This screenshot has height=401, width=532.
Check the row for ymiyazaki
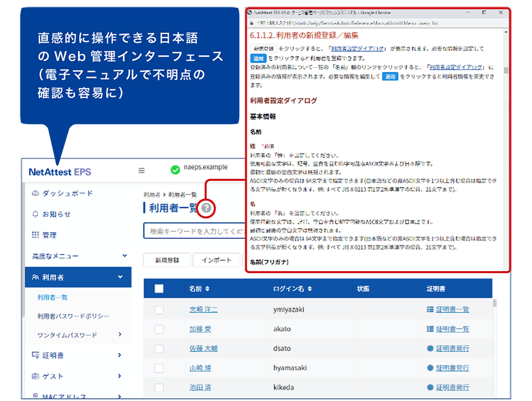[x=159, y=310]
